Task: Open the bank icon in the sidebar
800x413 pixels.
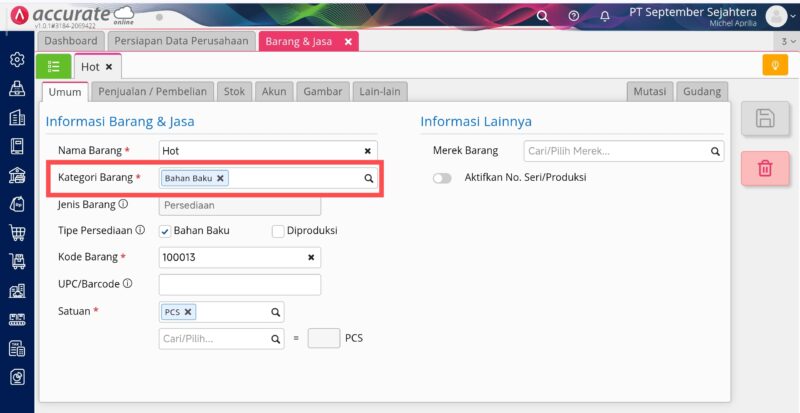Action: (17, 175)
